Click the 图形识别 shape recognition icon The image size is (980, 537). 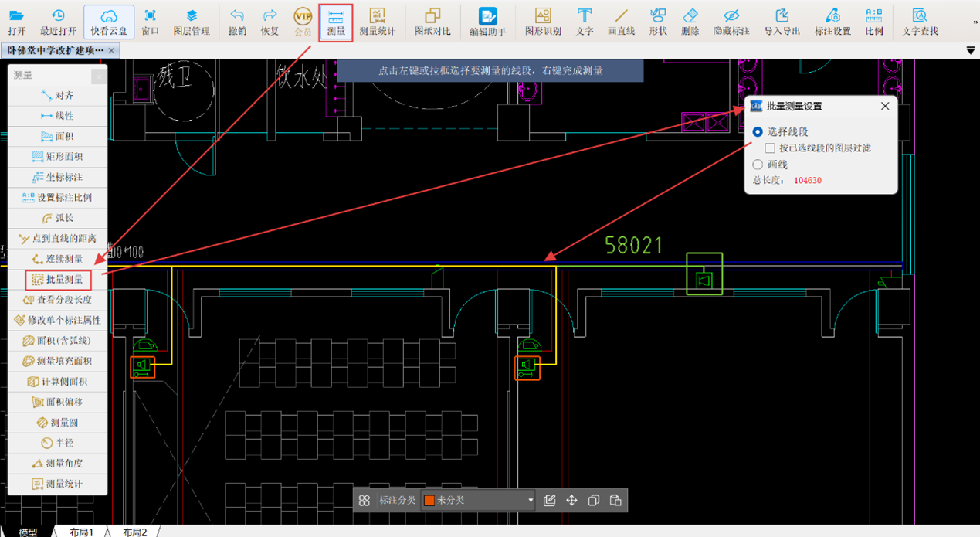(x=543, y=22)
